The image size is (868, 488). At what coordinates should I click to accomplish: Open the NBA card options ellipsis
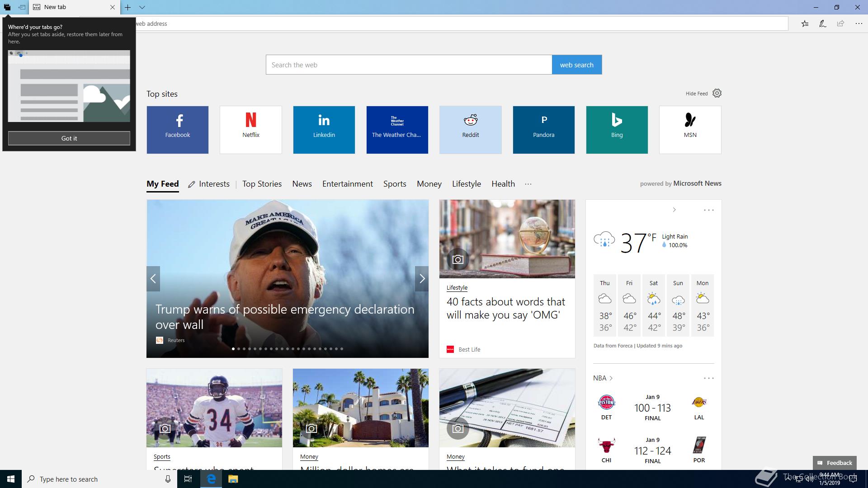coord(708,378)
